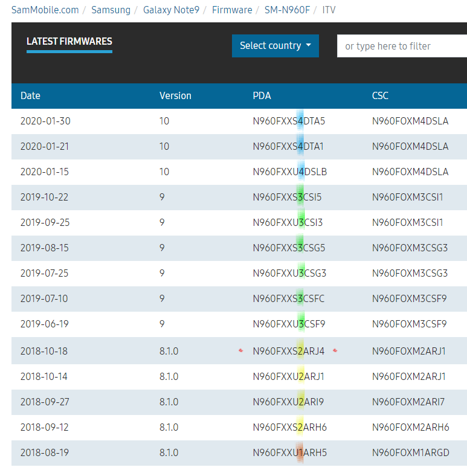
Task: Click version 9 in 2019-10-22 row
Action: tap(162, 198)
